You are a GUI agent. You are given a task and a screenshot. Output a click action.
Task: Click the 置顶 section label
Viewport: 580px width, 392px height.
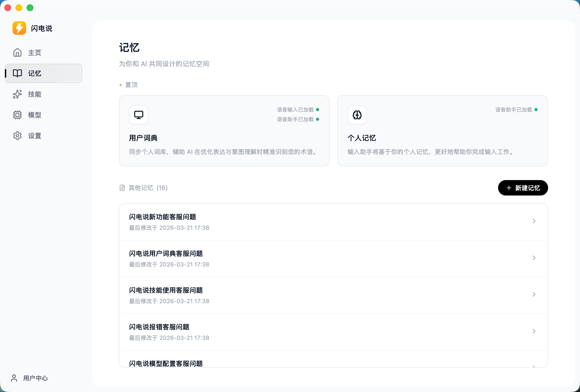(131, 85)
